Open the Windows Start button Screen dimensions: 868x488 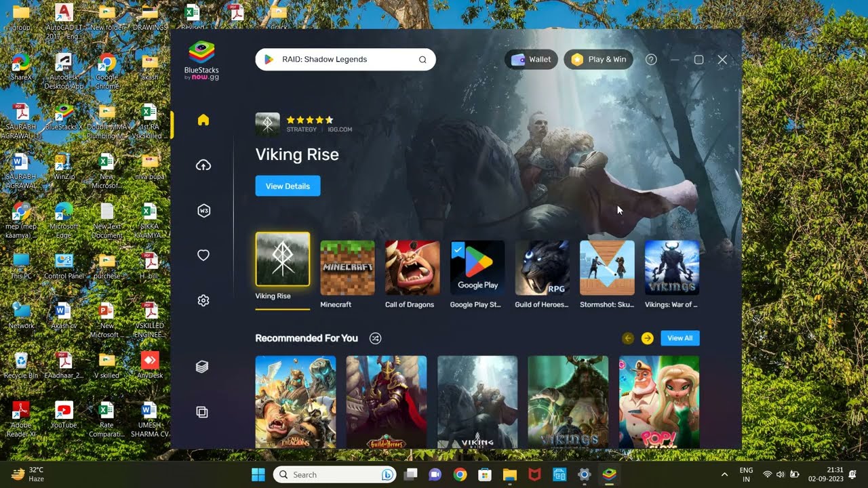[258, 474]
